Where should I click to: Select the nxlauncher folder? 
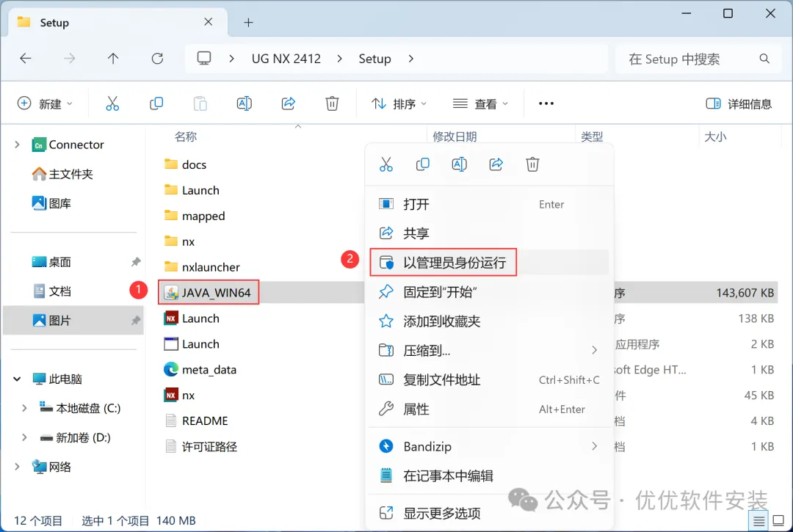202,267
